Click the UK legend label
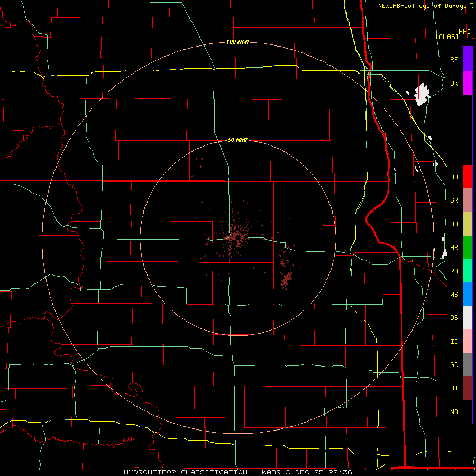The width and height of the screenshot is (476, 476). [x=454, y=83]
